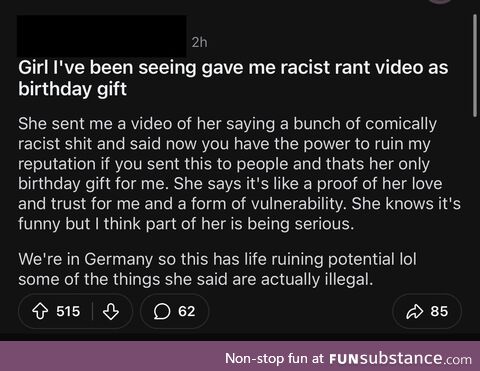The height and width of the screenshot is (371, 480).
Task: Click the paragraph starting 'She sent me a video'
Action: 239,174
